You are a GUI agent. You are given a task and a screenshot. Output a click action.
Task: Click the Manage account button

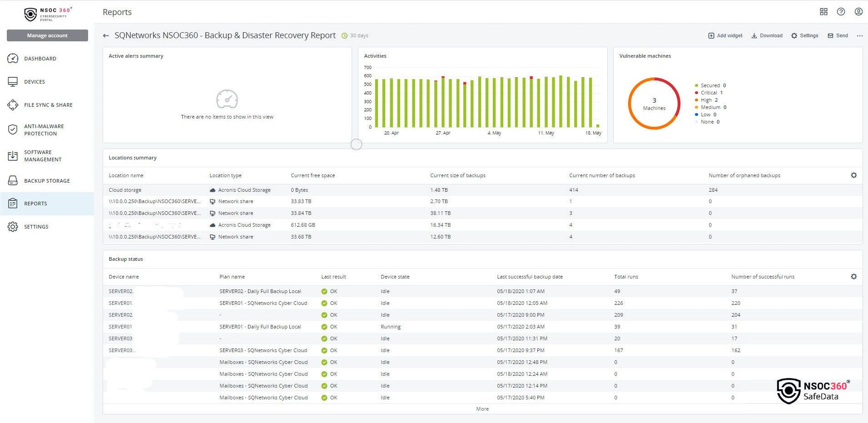pyautogui.click(x=47, y=35)
